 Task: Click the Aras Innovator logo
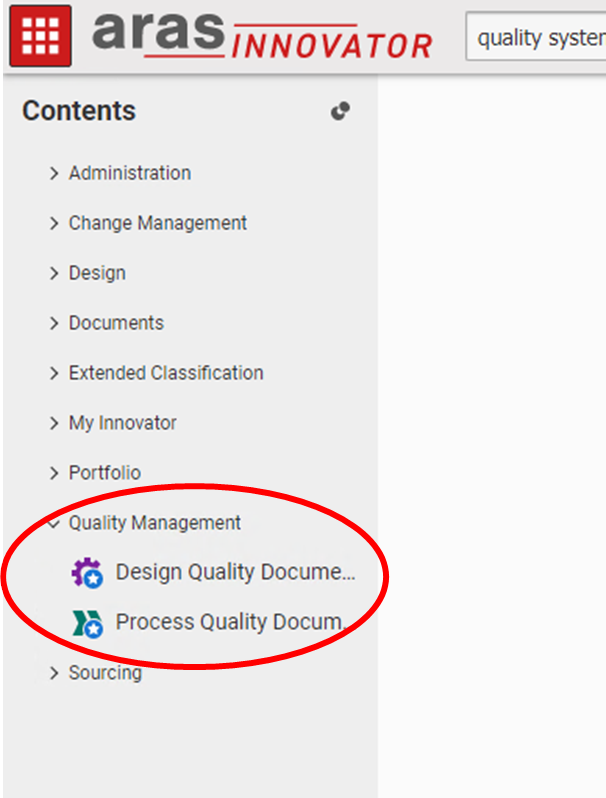click(262, 36)
